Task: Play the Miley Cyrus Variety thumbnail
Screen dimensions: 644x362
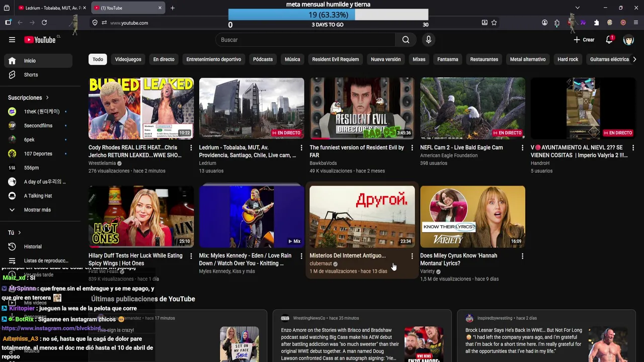Action: (473, 217)
